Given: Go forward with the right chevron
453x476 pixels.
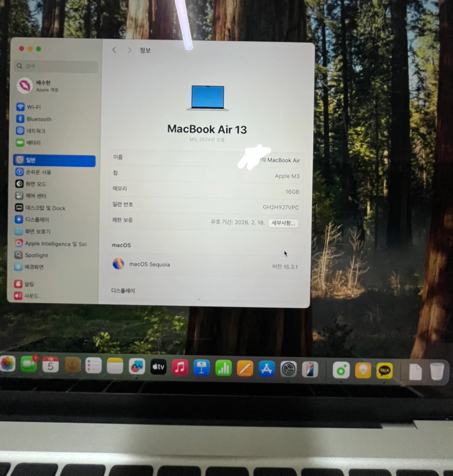Looking at the screenshot, I should click(129, 50).
